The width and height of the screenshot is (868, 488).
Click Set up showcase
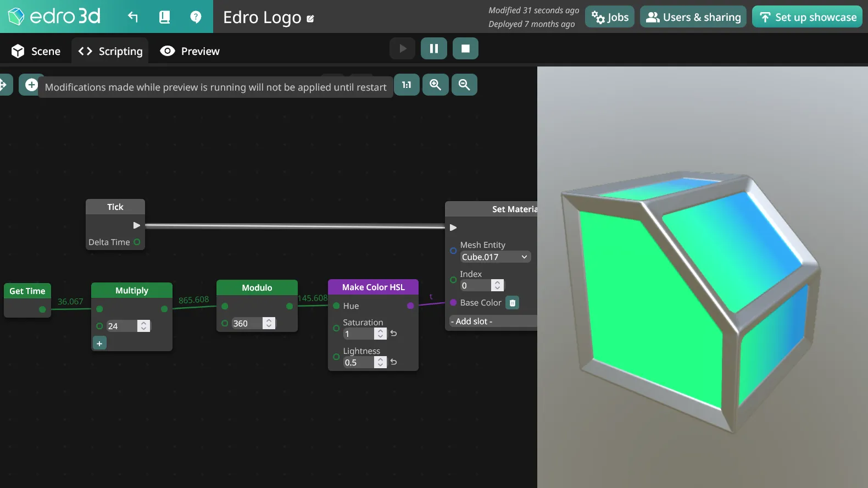click(x=808, y=17)
